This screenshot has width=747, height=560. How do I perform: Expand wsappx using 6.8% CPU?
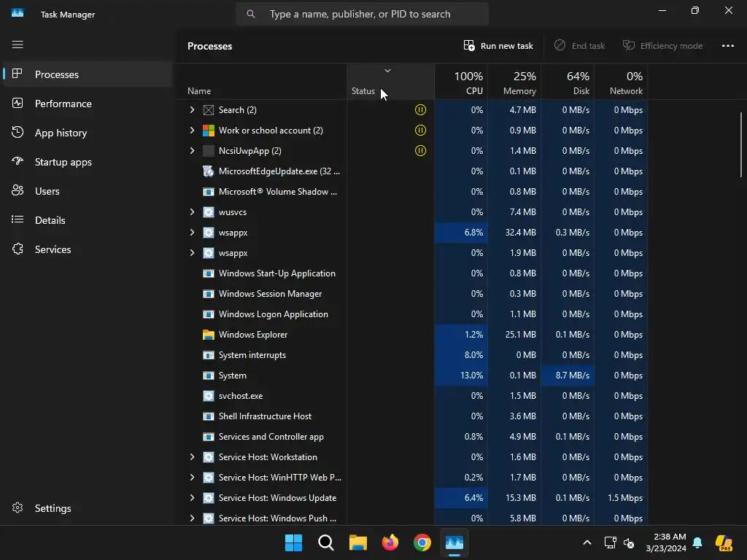[192, 233]
